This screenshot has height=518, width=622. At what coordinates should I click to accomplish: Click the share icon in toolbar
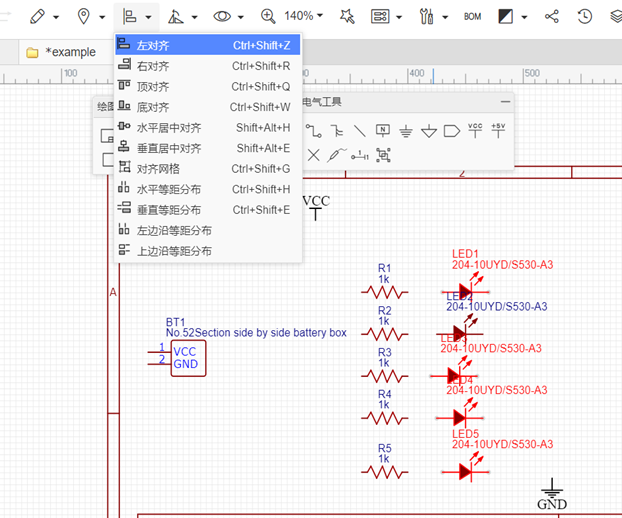(552, 16)
